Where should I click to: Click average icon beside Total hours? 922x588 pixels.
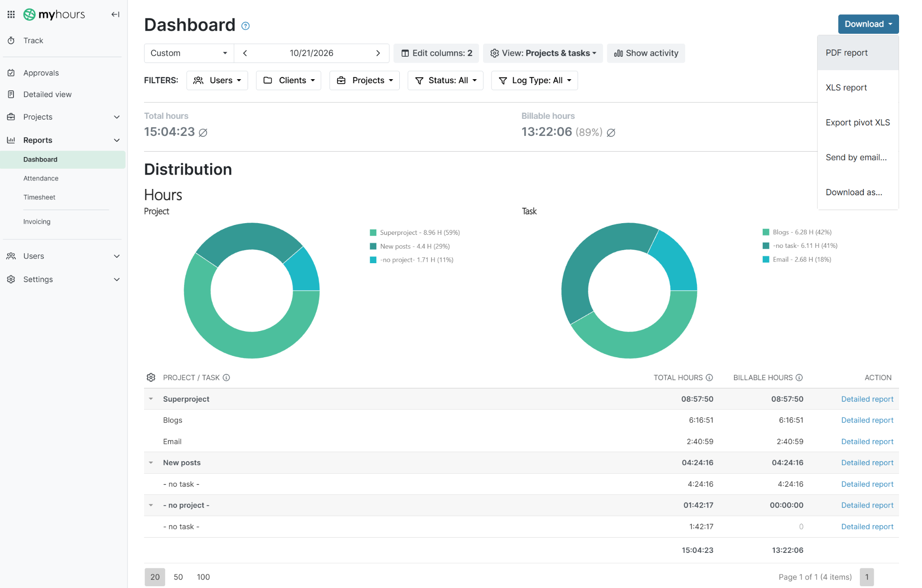point(203,132)
